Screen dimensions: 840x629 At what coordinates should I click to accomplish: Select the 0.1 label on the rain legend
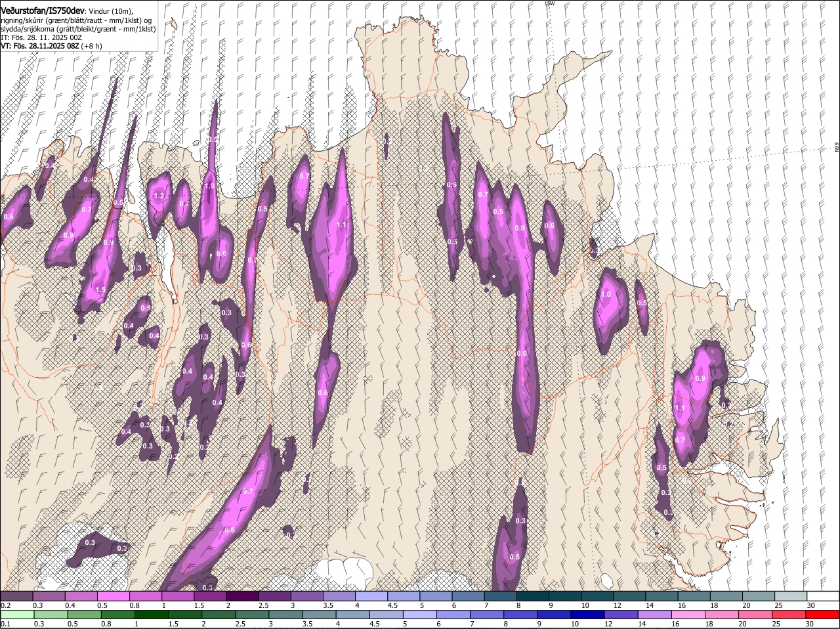[5, 624]
